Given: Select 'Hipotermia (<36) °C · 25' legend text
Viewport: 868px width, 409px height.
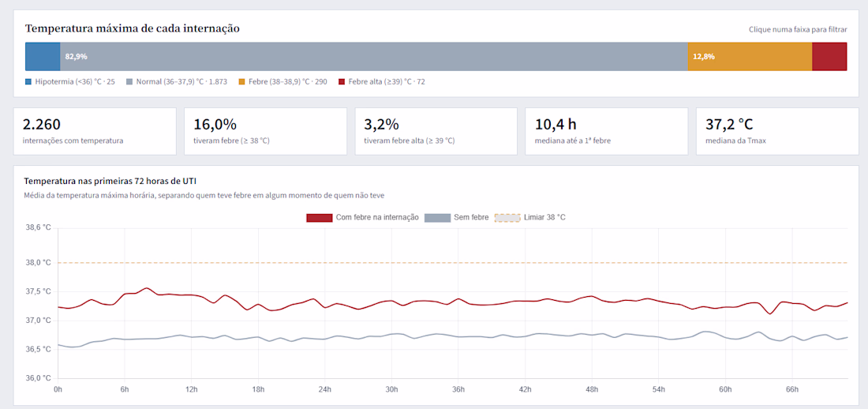Looking at the screenshot, I should tap(75, 82).
